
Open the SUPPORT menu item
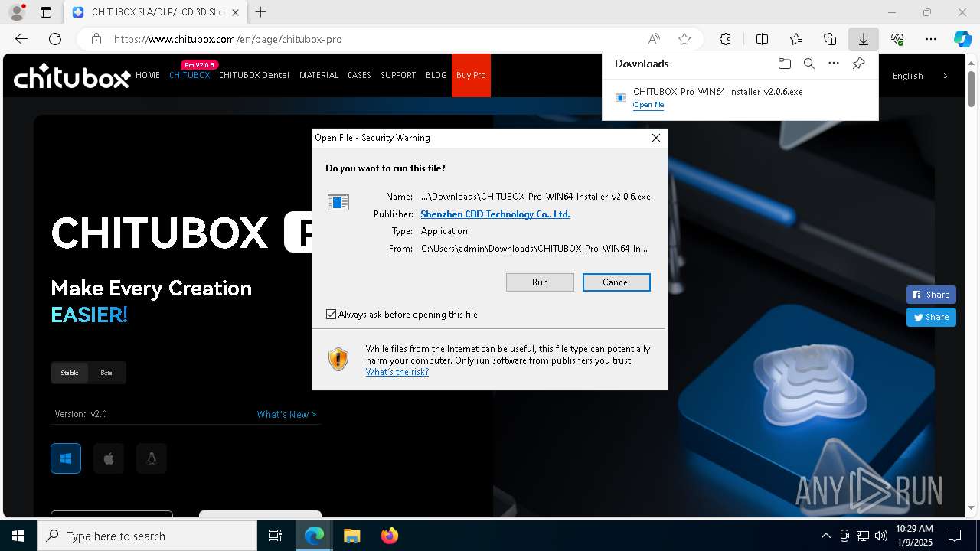click(x=398, y=75)
